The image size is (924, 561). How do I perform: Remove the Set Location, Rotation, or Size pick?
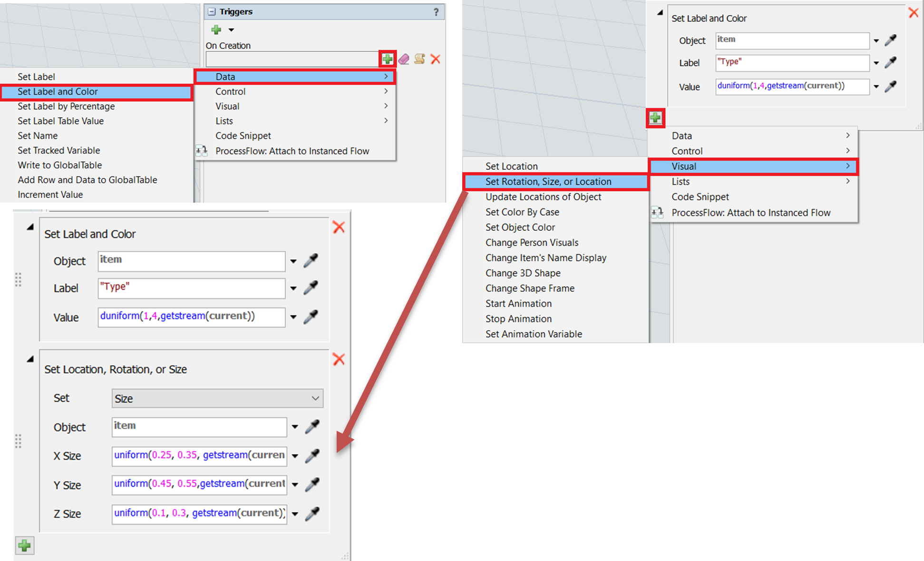pyautogui.click(x=339, y=359)
